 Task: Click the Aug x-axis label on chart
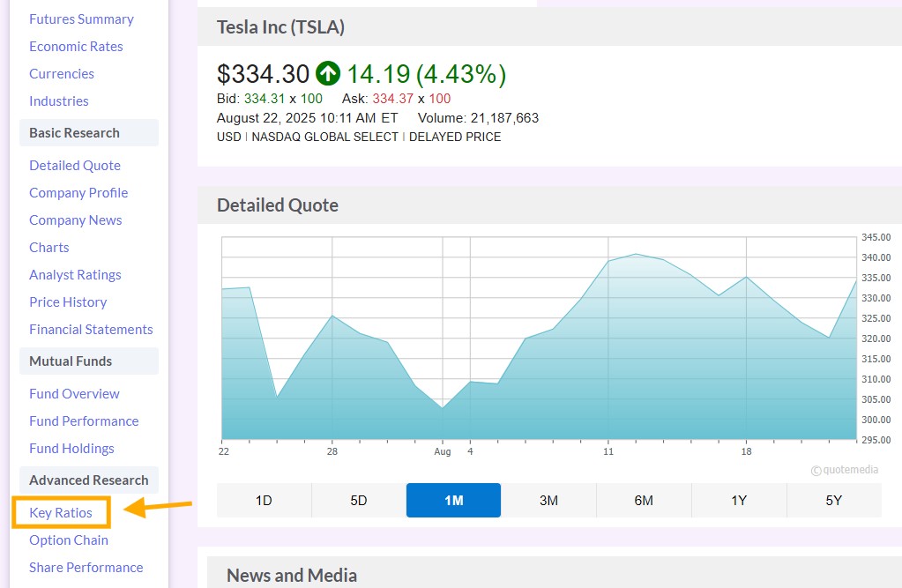[443, 451]
